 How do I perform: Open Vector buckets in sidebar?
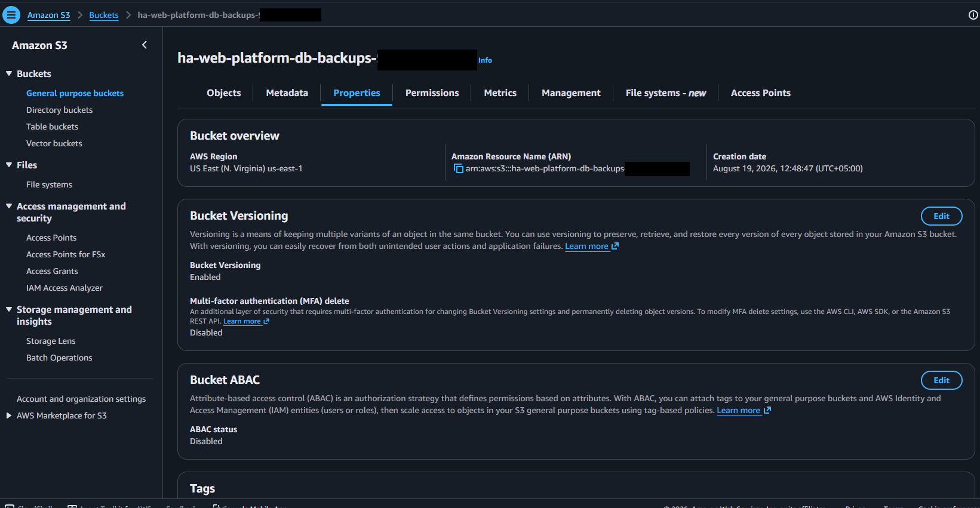pyautogui.click(x=54, y=143)
